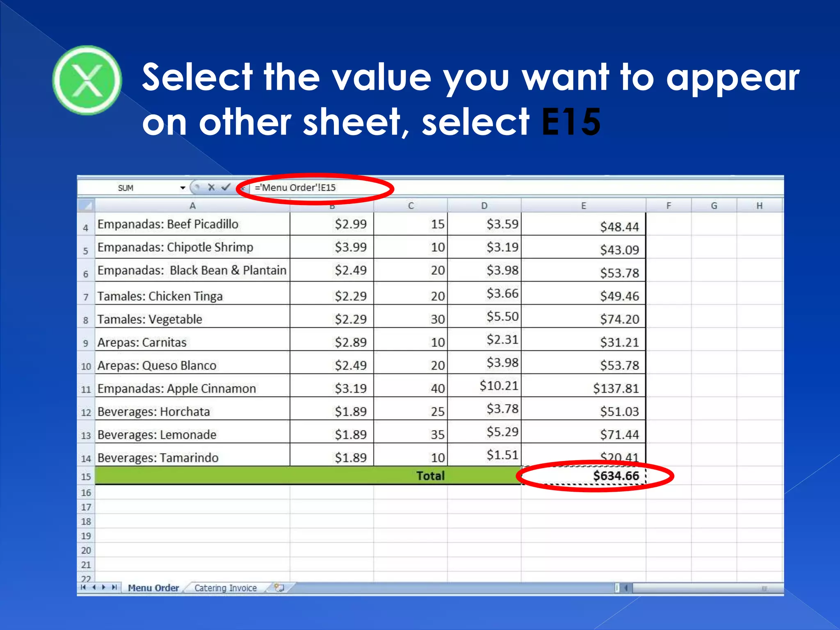Click cell Empanadas: Chipotle Shrimp

point(192,247)
